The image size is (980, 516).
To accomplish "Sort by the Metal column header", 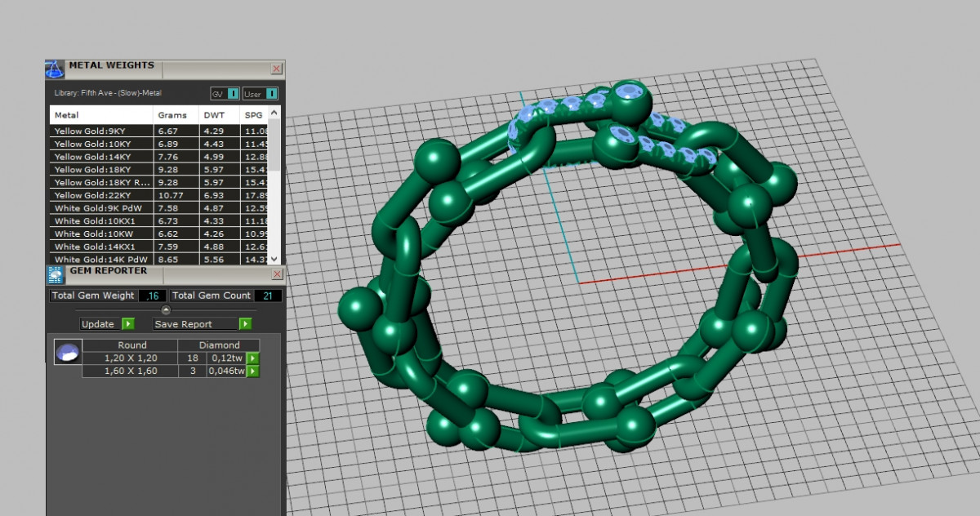I will click(100, 115).
